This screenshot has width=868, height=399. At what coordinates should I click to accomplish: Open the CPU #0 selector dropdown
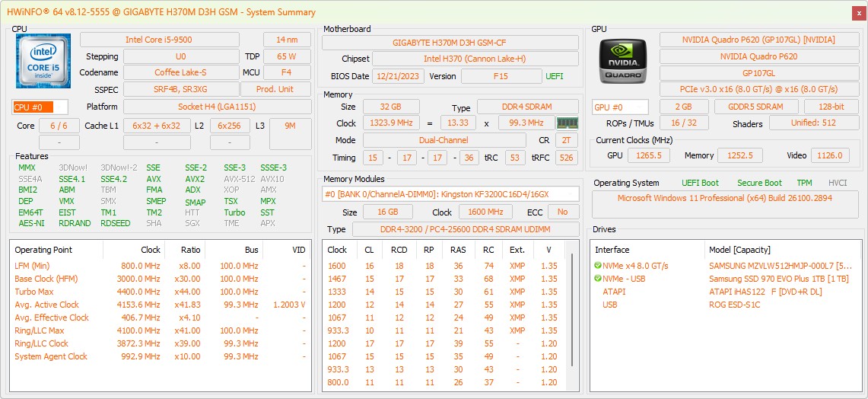coord(40,107)
